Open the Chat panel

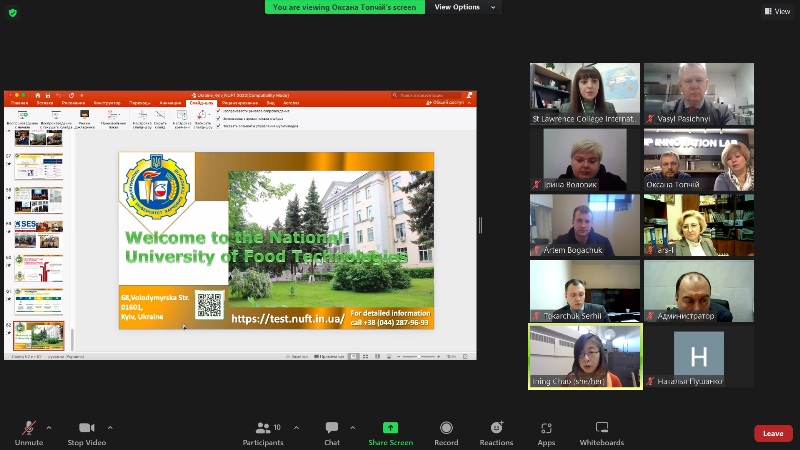pos(332,433)
